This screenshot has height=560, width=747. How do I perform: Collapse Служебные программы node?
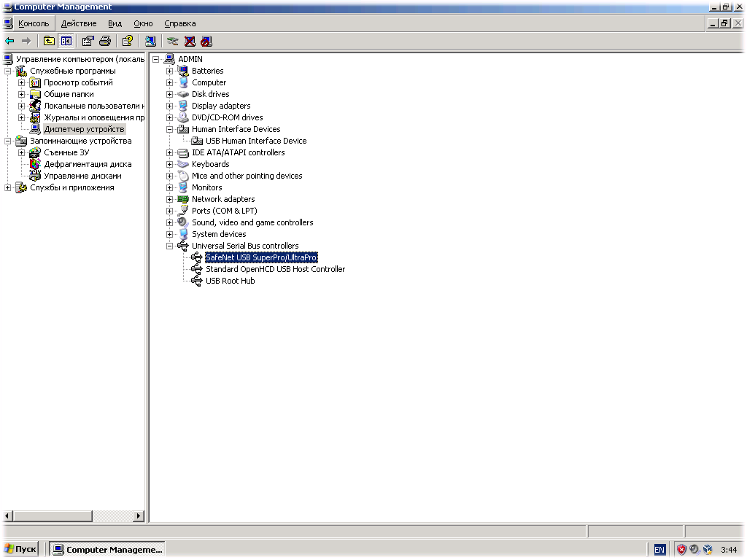point(7,71)
